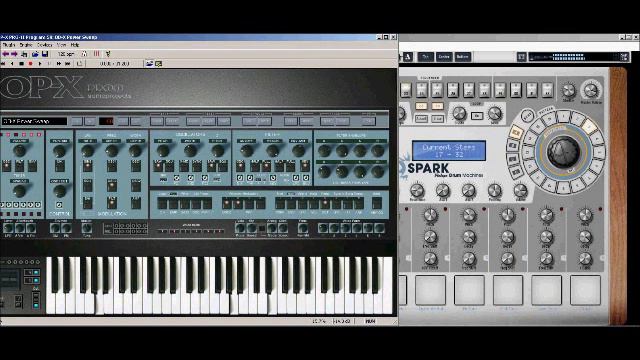This screenshot has width=640, height=360.
Task: Click the Loop Move knob in Spark
Action: [494, 113]
